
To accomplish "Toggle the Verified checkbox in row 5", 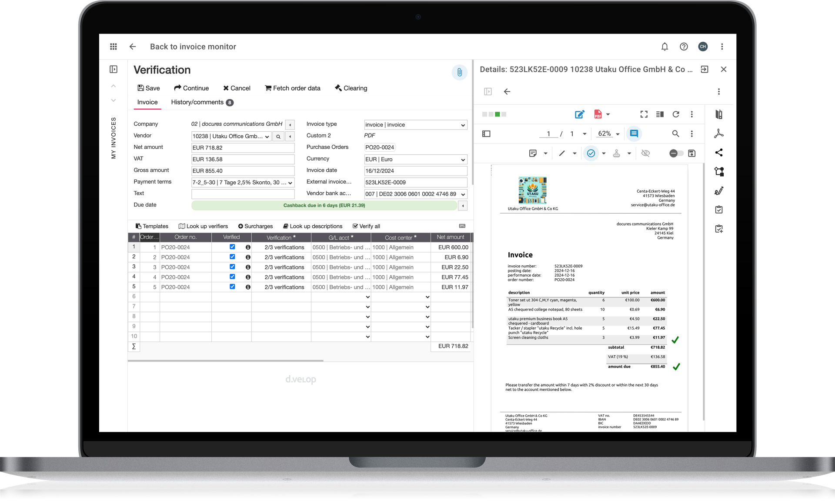I will (x=232, y=287).
